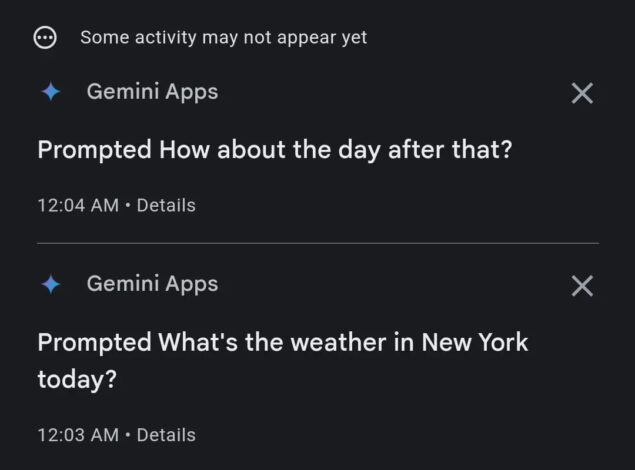Click 'Prompted' word in the 12:04 AM entry
This screenshot has height=470, width=635.
(95, 150)
